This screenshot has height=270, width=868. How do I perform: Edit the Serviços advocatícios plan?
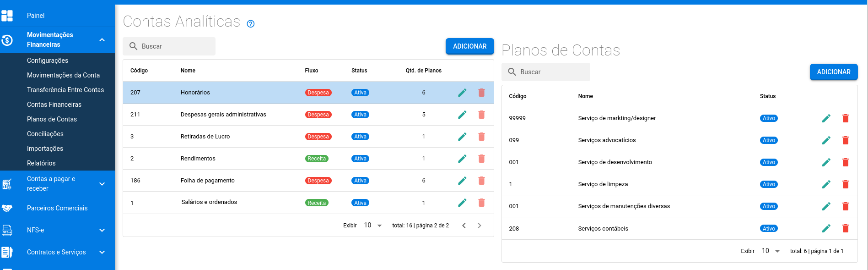tap(826, 140)
